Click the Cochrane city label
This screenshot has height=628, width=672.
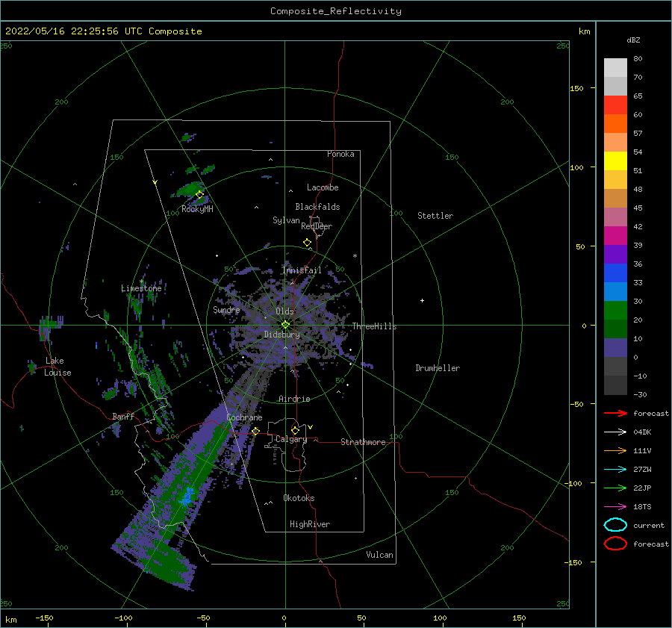point(244,417)
